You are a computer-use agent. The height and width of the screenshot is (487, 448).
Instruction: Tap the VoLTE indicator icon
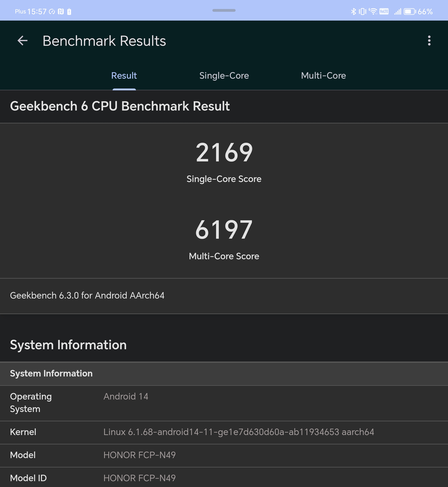[x=384, y=11]
